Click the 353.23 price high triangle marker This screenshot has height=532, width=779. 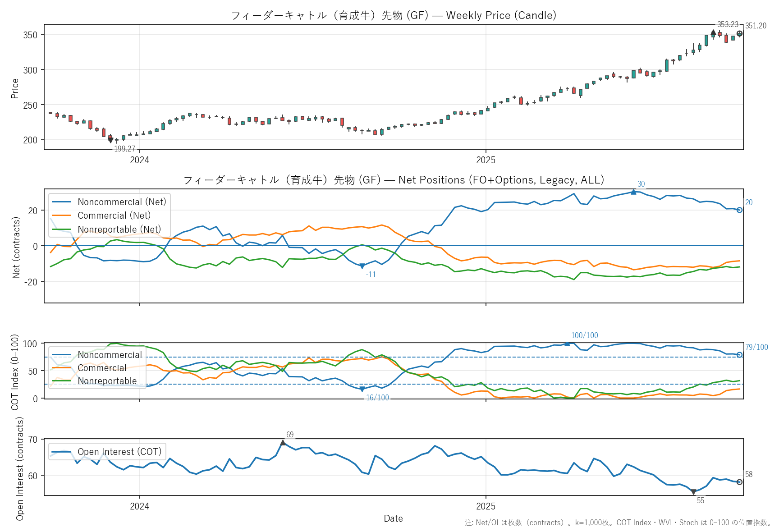coord(713,32)
